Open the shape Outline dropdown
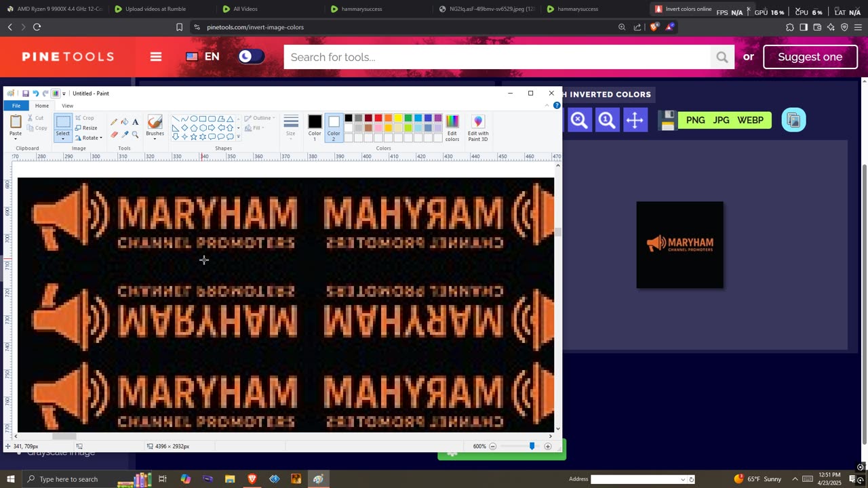This screenshot has width=868, height=488. [x=258, y=118]
